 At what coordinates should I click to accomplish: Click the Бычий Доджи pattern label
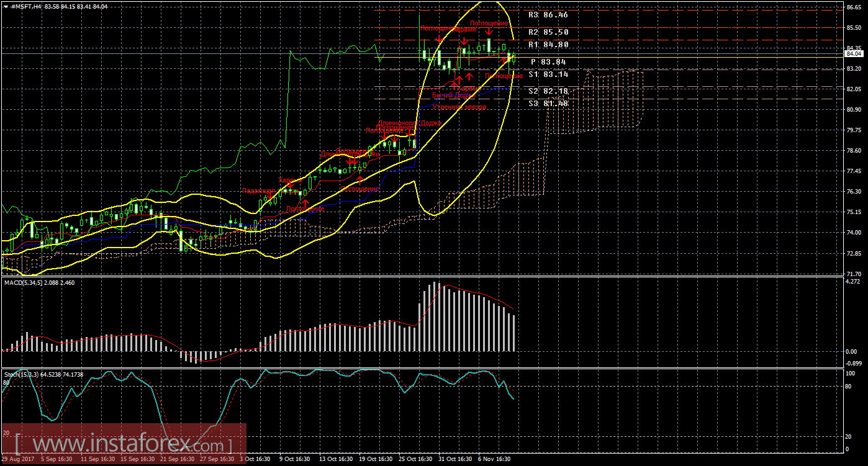tap(454, 96)
